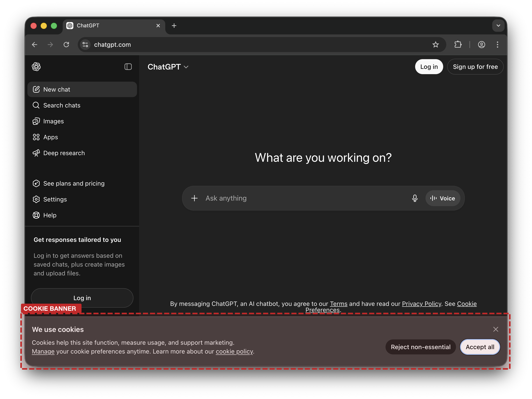The height and width of the screenshot is (399, 532).
Task: Open a new browser tab
Action: (x=174, y=26)
